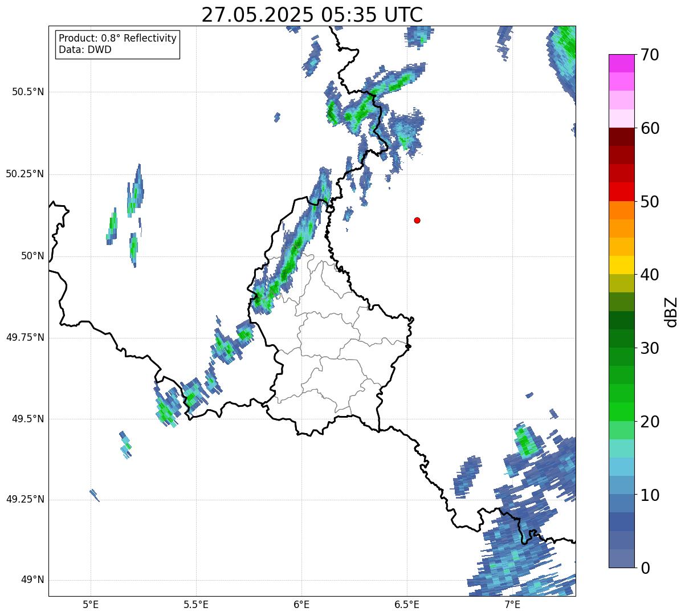
Task: Click the 7°E longitude label
Action: [512, 604]
